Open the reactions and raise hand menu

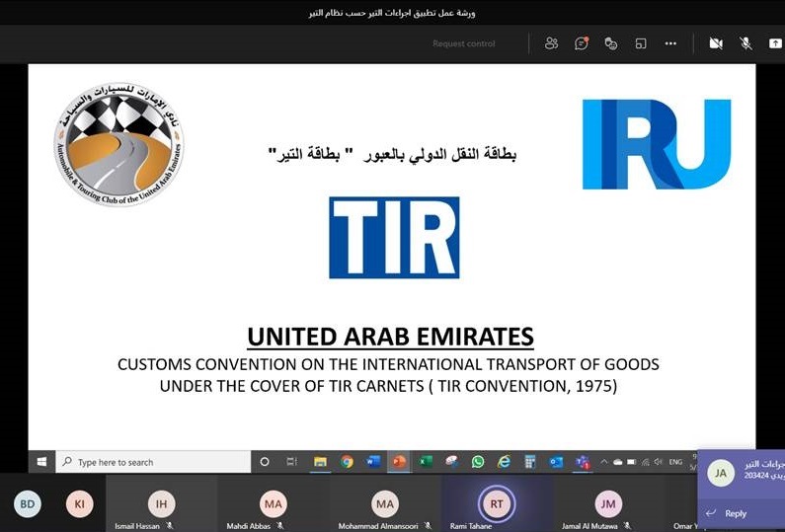click(611, 44)
